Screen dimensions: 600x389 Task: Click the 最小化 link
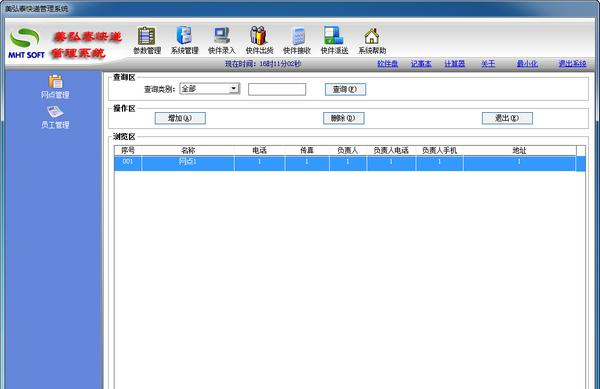527,64
